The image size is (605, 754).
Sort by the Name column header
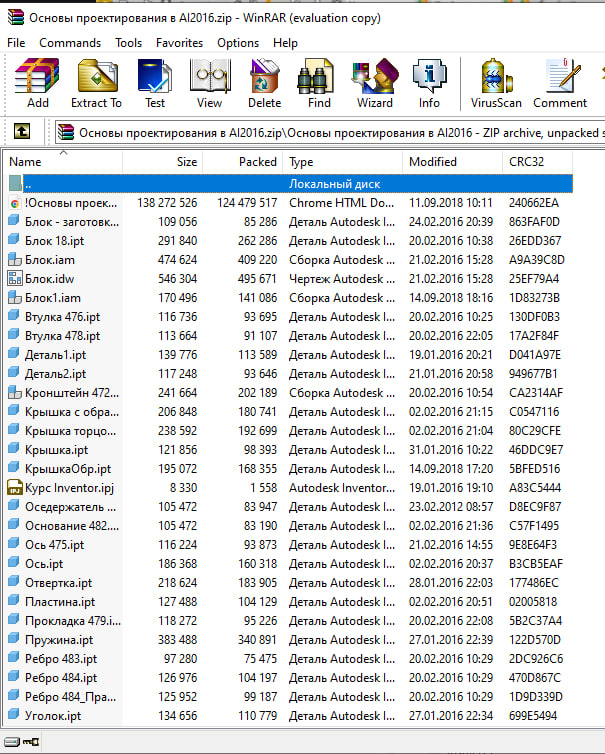[x=63, y=162]
